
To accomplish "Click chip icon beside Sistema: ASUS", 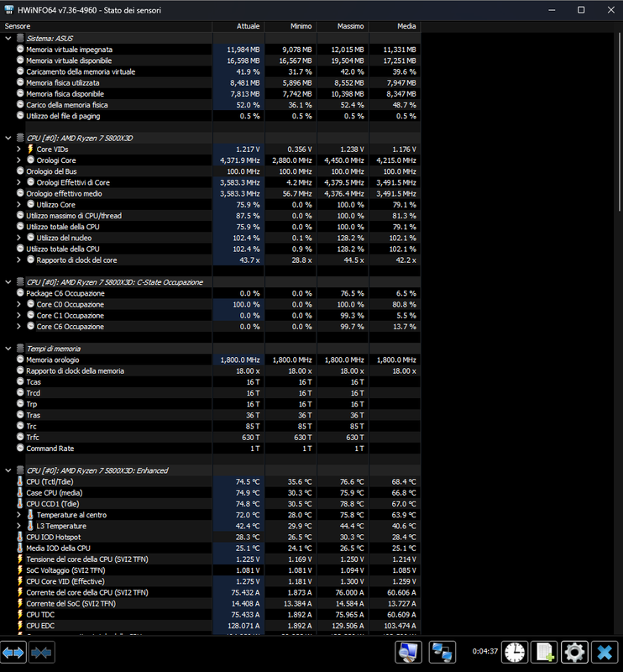I will pyautogui.click(x=20, y=38).
